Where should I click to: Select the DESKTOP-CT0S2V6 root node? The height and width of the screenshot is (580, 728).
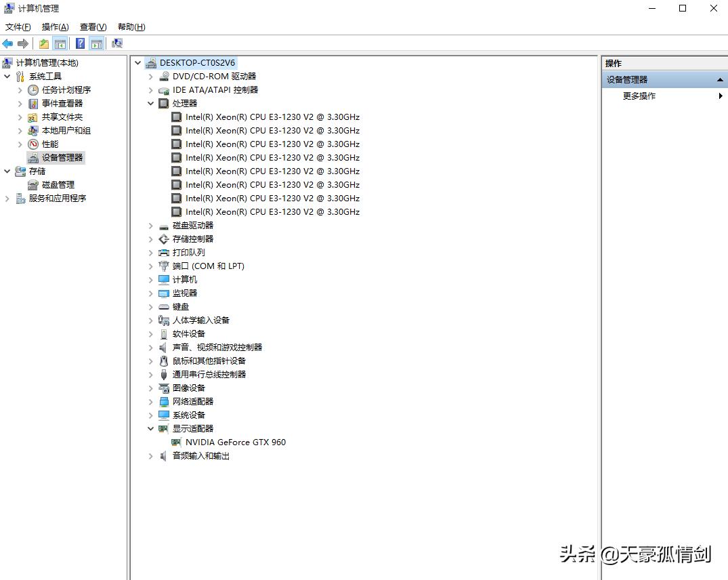pos(195,62)
